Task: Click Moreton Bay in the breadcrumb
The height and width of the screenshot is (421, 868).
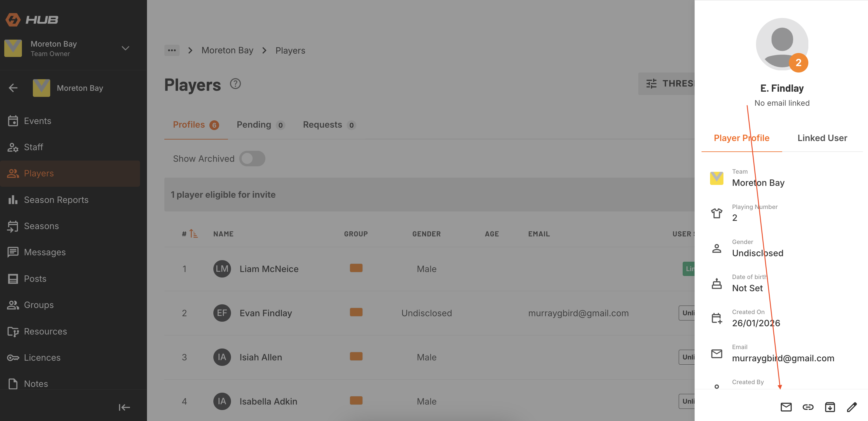Action: (x=227, y=51)
